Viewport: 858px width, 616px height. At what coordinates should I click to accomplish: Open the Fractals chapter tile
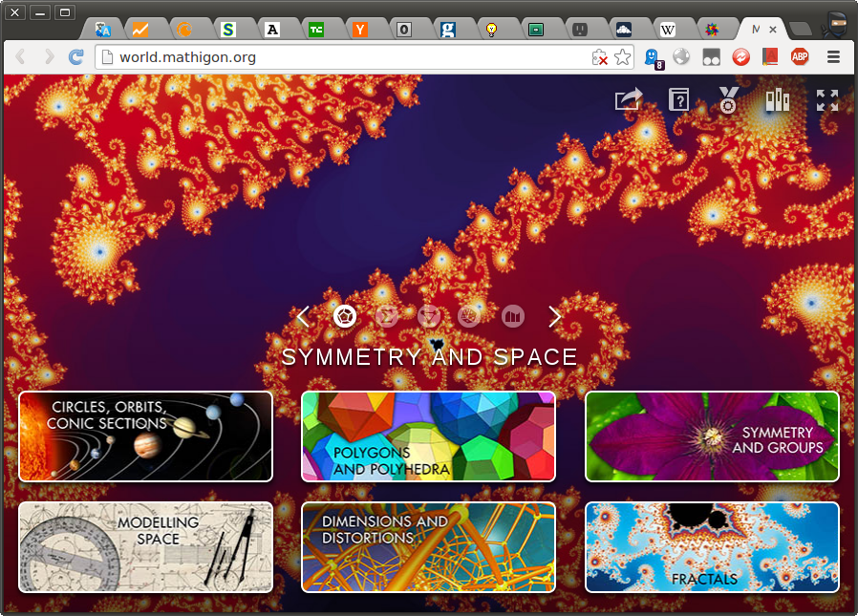tap(712, 547)
